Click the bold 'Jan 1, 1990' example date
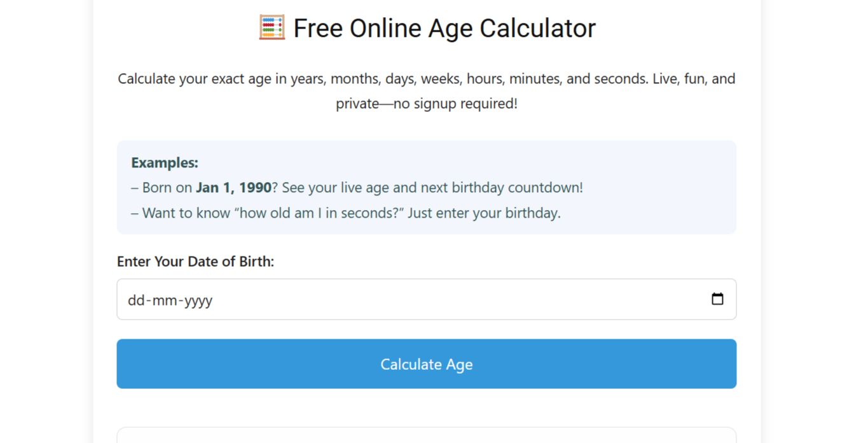 point(233,188)
